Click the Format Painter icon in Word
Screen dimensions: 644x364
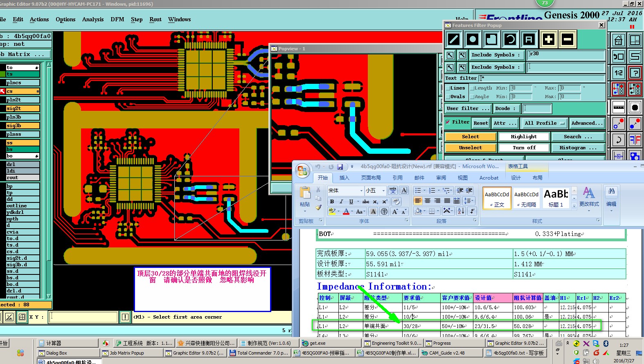(x=318, y=207)
